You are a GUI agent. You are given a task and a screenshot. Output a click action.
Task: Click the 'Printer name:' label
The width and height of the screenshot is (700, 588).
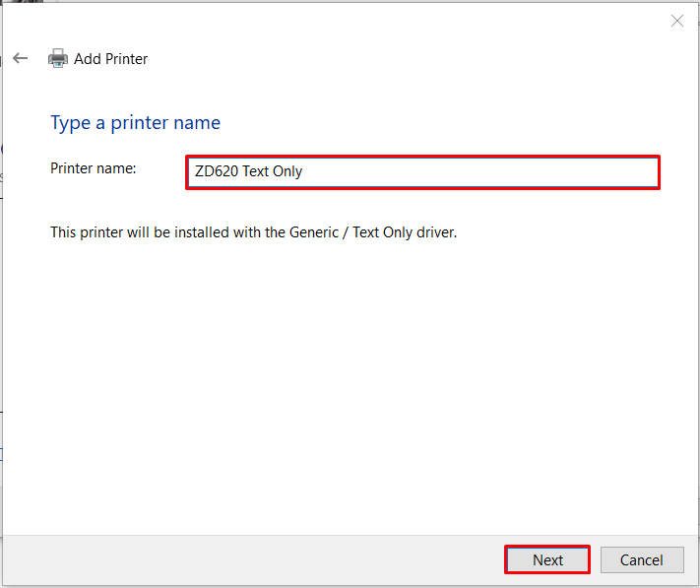pos(93,168)
